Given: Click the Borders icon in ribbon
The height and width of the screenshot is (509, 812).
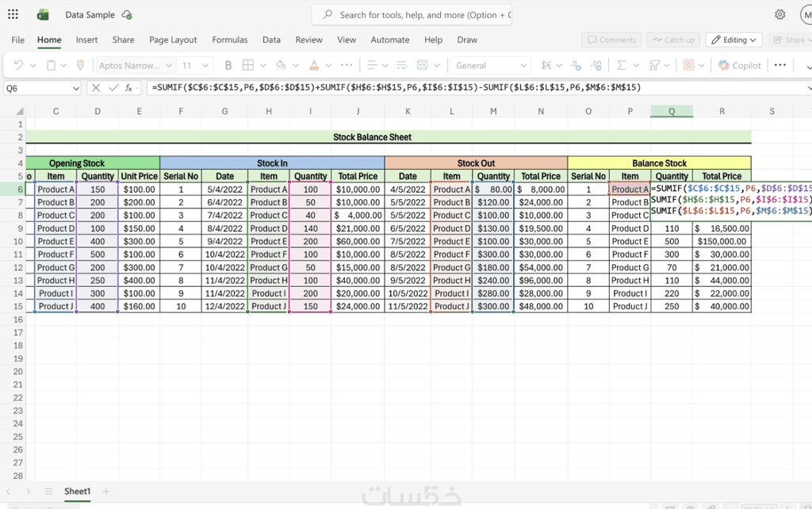Looking at the screenshot, I should [x=248, y=65].
